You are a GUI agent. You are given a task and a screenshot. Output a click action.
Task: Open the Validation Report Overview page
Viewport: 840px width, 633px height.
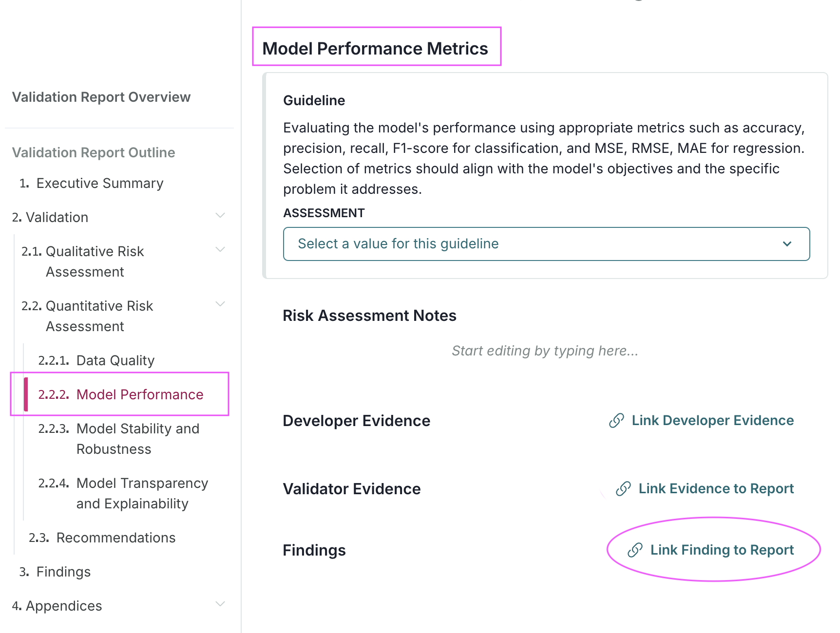(x=101, y=97)
